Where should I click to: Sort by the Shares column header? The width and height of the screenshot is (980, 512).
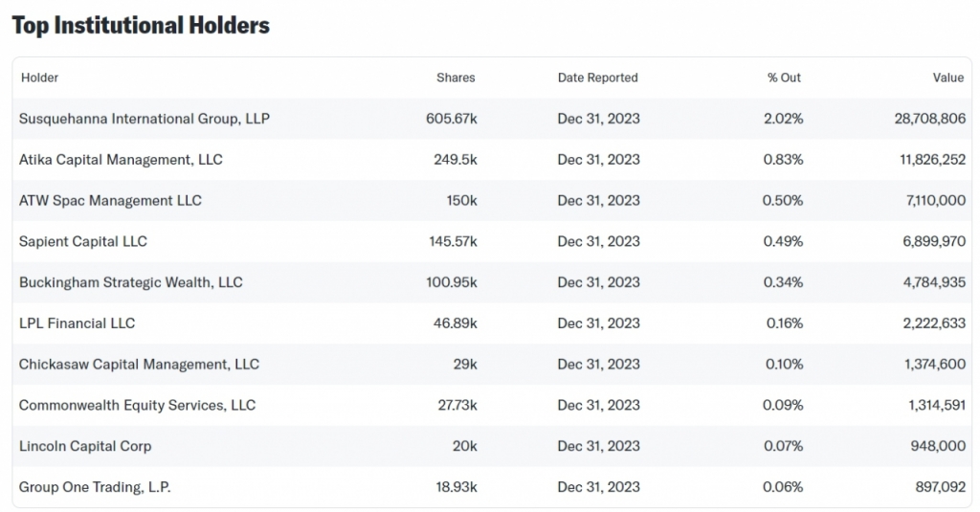(456, 78)
